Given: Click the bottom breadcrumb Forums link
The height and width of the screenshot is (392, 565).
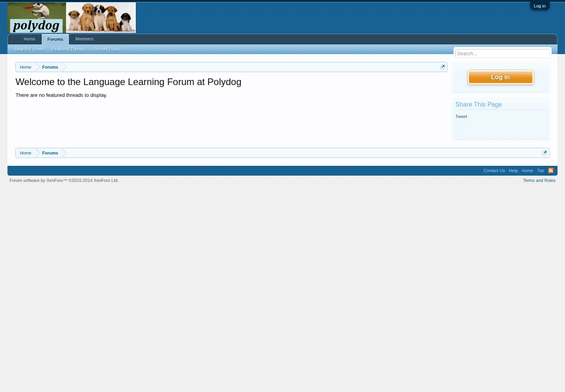Looking at the screenshot, I should tap(50, 153).
